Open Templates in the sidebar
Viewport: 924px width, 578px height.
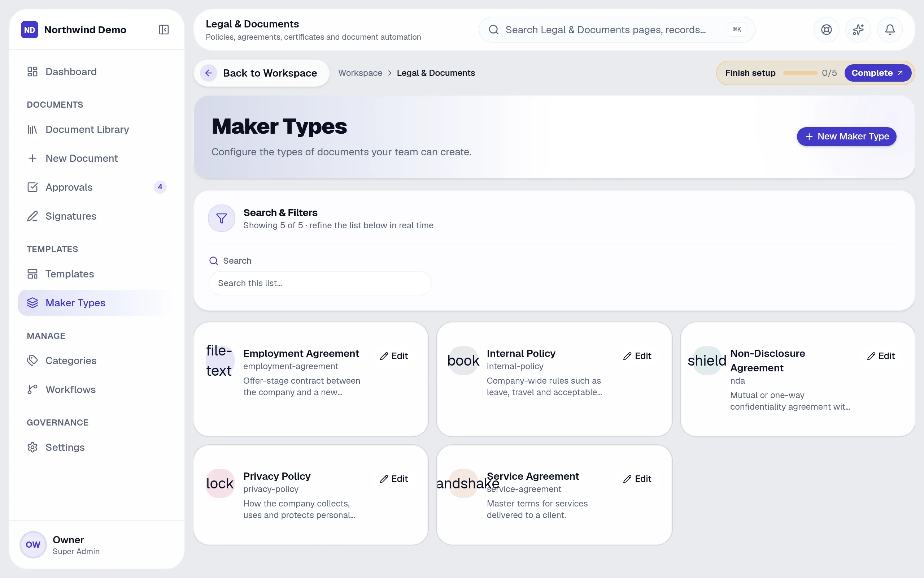[x=96, y=274]
